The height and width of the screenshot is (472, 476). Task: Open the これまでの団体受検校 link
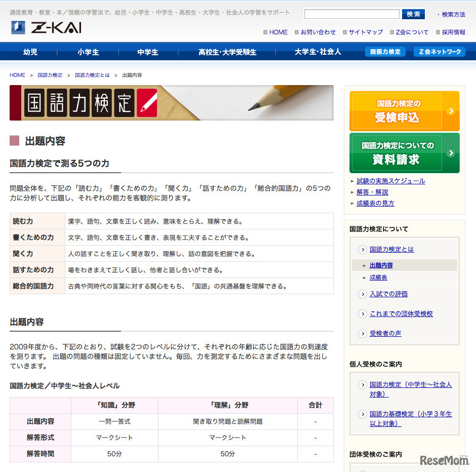pyautogui.click(x=401, y=313)
